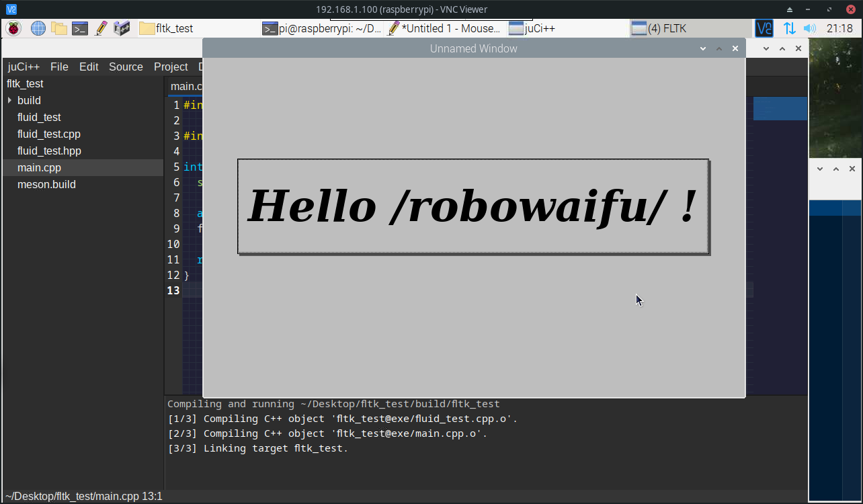Viewport: 863px width, 504px height.
Task: Close the juCi++ window
Action: pyautogui.click(x=798, y=48)
